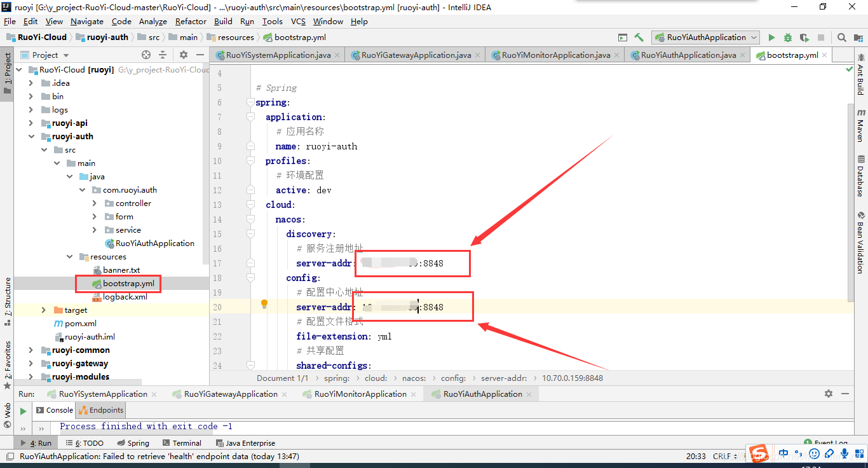Click fold marker beside spring: on line 6
Viewport: 868px width, 468px height.
tap(250, 102)
